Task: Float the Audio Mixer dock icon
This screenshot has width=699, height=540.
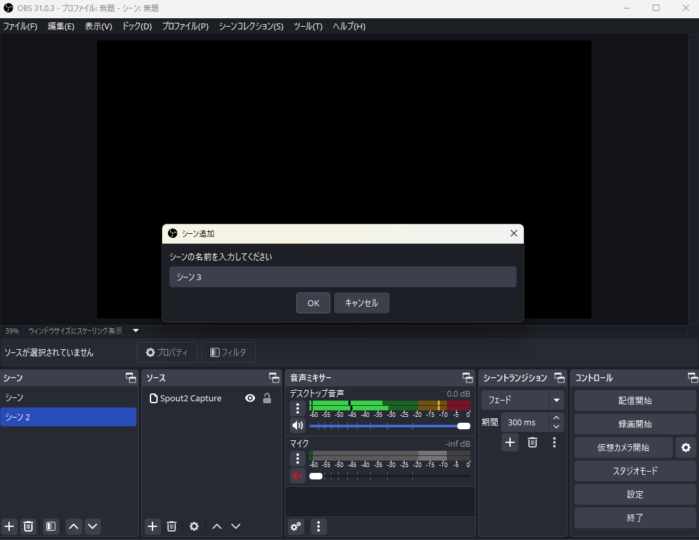Action: [467, 378]
